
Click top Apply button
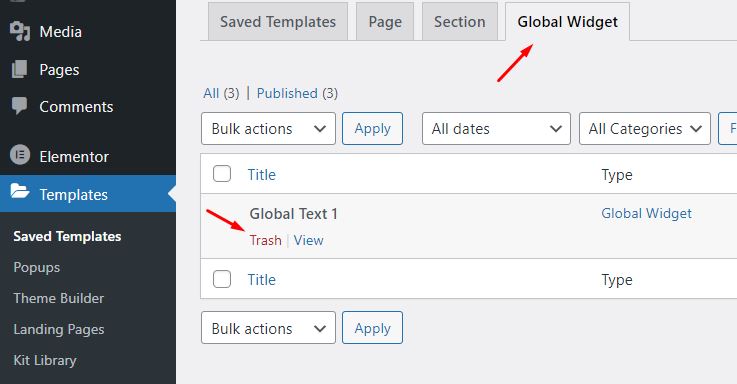tap(372, 128)
